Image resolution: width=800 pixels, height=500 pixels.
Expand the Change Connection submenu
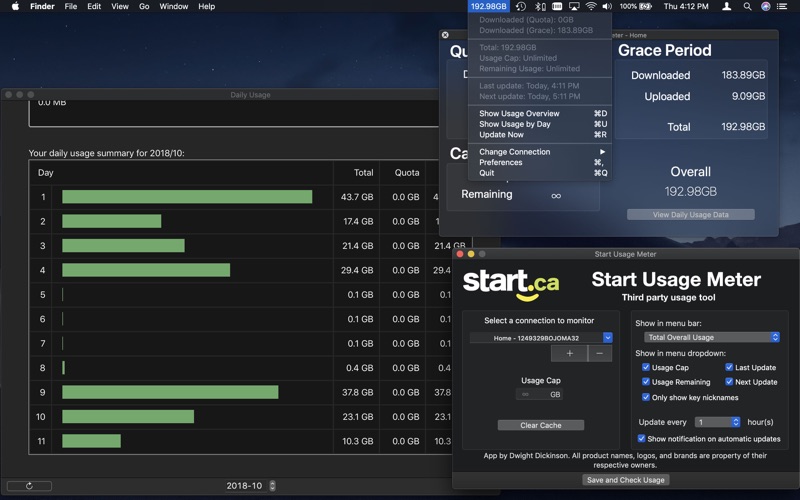tap(540, 152)
